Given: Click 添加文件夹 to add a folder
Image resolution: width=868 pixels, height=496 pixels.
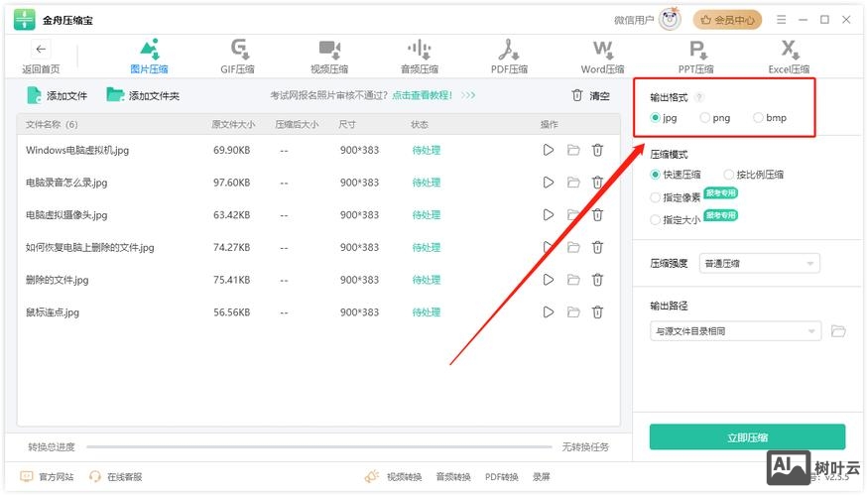Looking at the screenshot, I should 143,96.
